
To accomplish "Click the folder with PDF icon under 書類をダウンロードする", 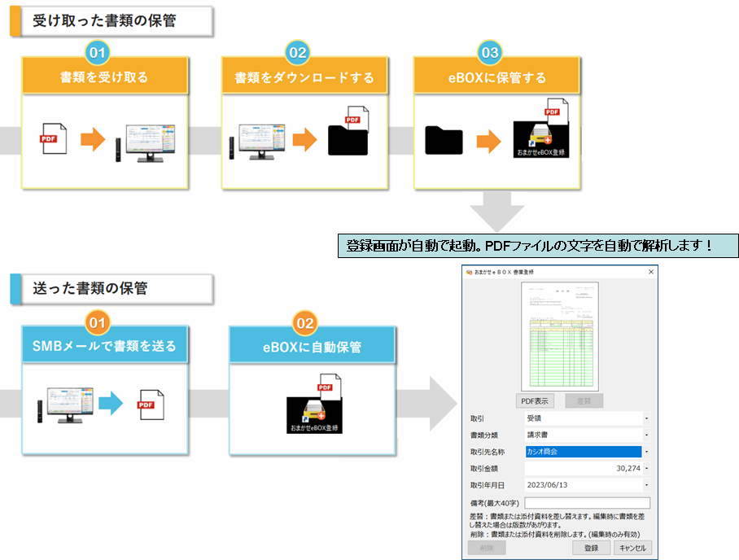I will [348, 131].
